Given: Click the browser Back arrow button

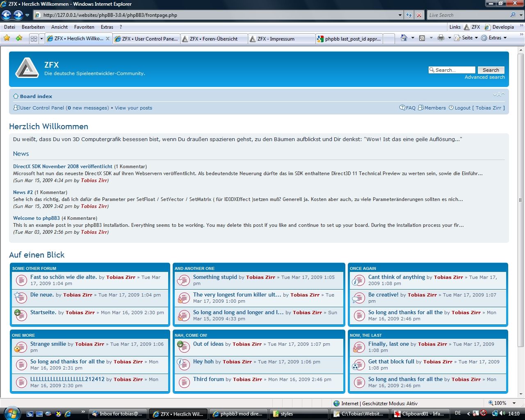Looking at the screenshot, I should point(7,15).
